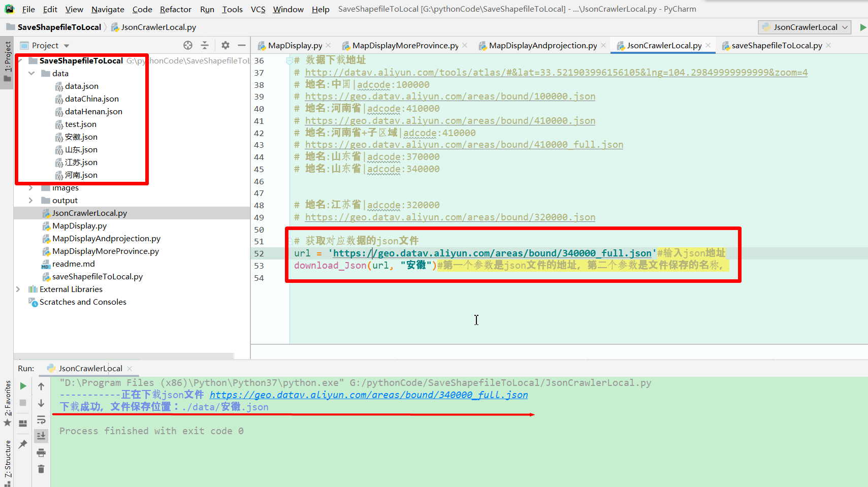Image resolution: width=868 pixels, height=487 pixels.
Task: Rerun the JsonCrawlerLocal script
Action: click(x=22, y=386)
